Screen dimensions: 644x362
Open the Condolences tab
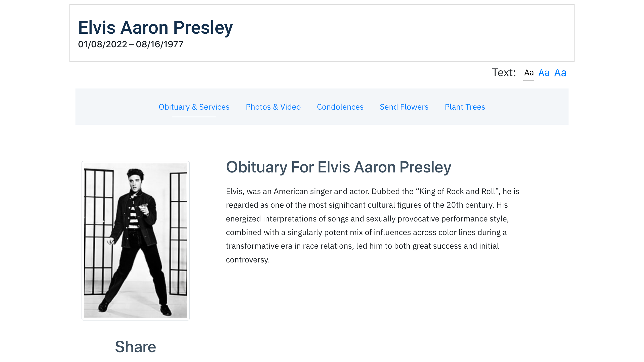coord(340,107)
